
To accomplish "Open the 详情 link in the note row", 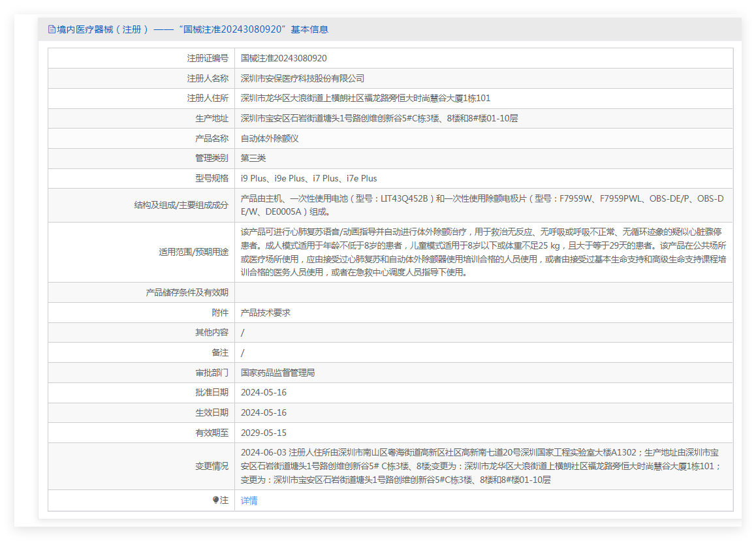I will 249,501.
